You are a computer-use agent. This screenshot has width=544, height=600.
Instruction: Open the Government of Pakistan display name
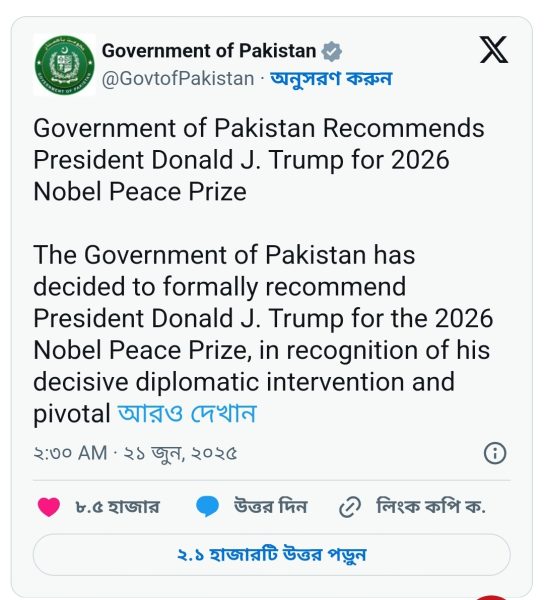point(209,51)
